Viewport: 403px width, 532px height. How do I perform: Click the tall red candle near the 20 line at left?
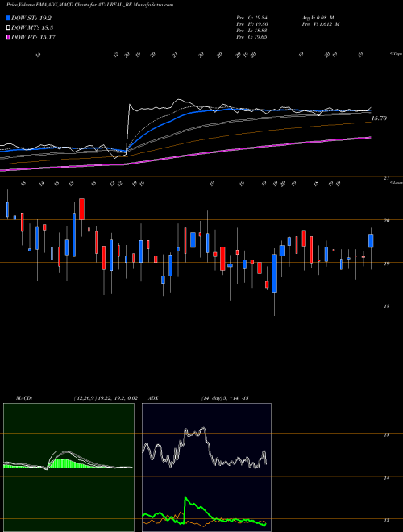coord(81,209)
